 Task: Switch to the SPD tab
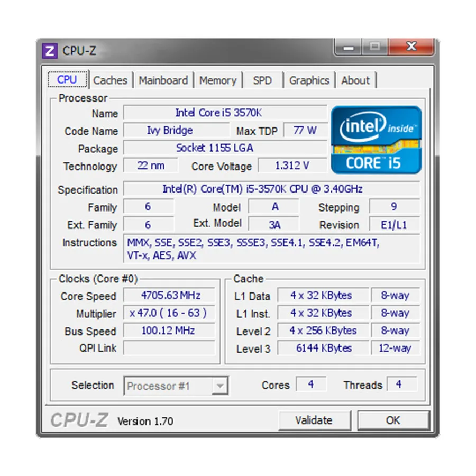click(x=262, y=80)
